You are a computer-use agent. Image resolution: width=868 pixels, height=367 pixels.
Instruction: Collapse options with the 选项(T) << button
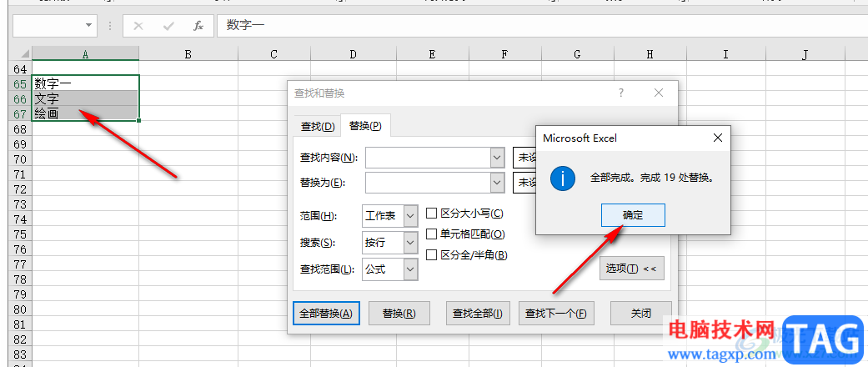coord(632,269)
